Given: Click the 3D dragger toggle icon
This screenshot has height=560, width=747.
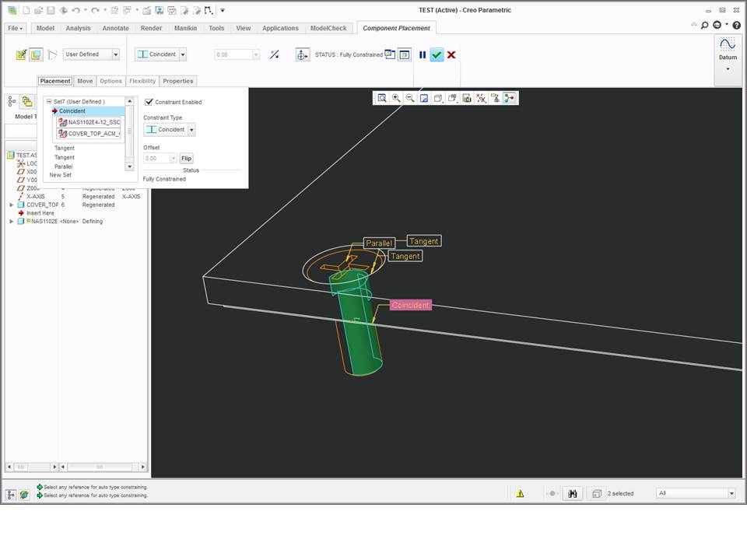Looking at the screenshot, I should point(302,55).
